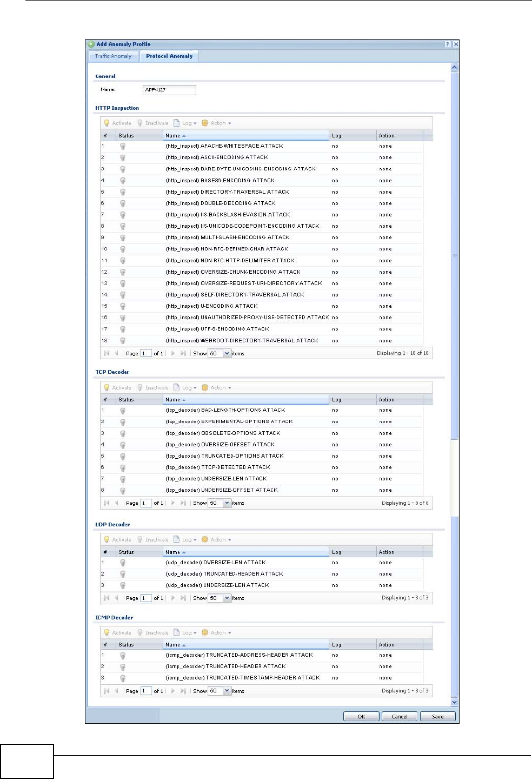Click status bulb for TTCP-DETECTED ATTACK
The width and height of the screenshot is (532, 779).
pos(123,467)
